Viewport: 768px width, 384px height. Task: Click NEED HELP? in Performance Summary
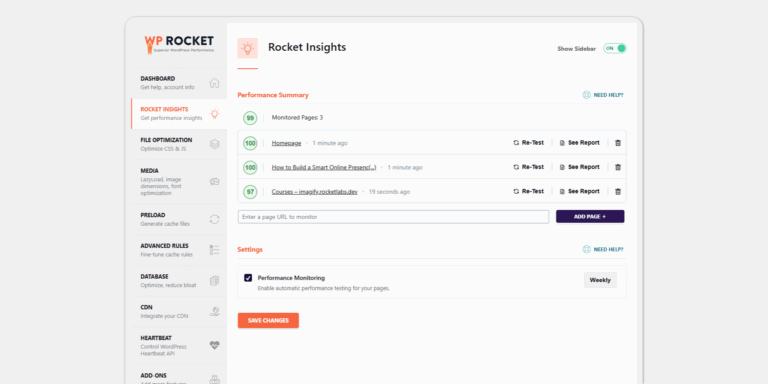[608, 95]
